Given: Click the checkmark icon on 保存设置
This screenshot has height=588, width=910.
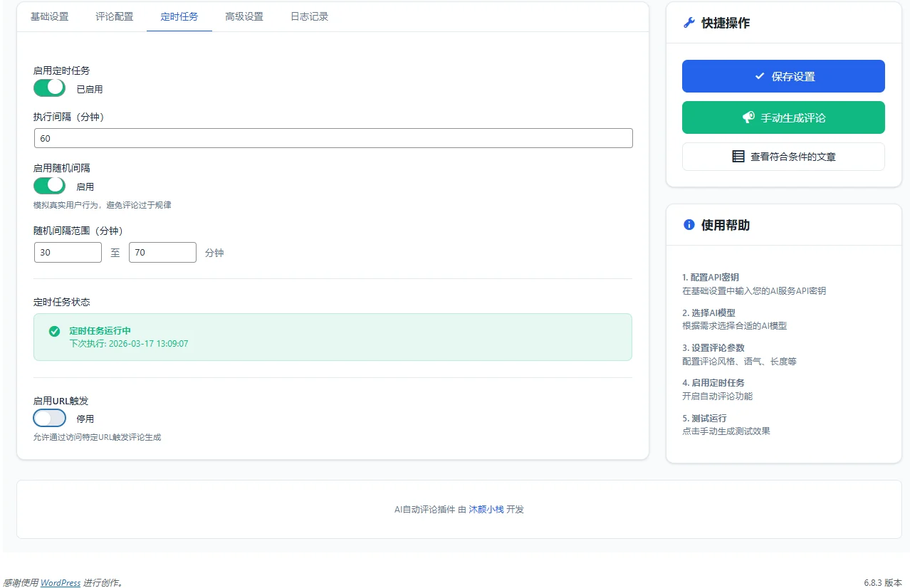Looking at the screenshot, I should 759,76.
